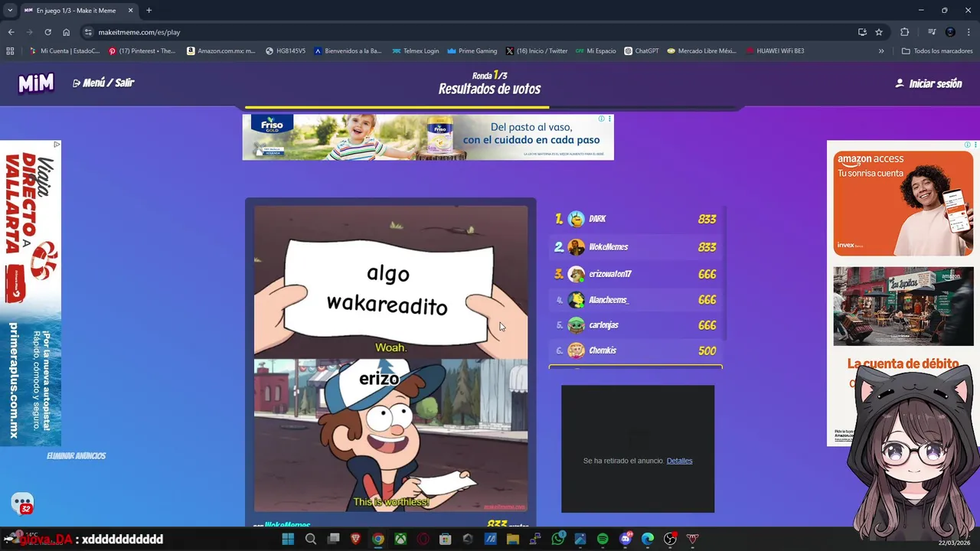980x551 pixels.
Task: Click Eliminar anuncios link
Action: coord(76,455)
